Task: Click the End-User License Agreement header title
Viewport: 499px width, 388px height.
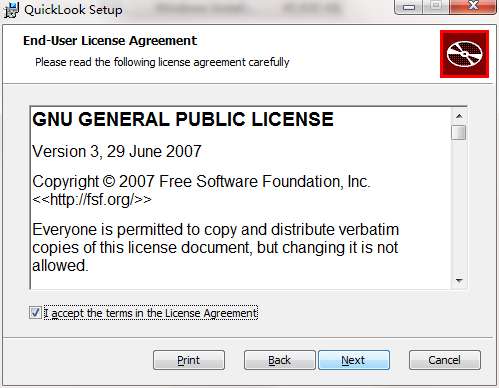Action: (110, 41)
